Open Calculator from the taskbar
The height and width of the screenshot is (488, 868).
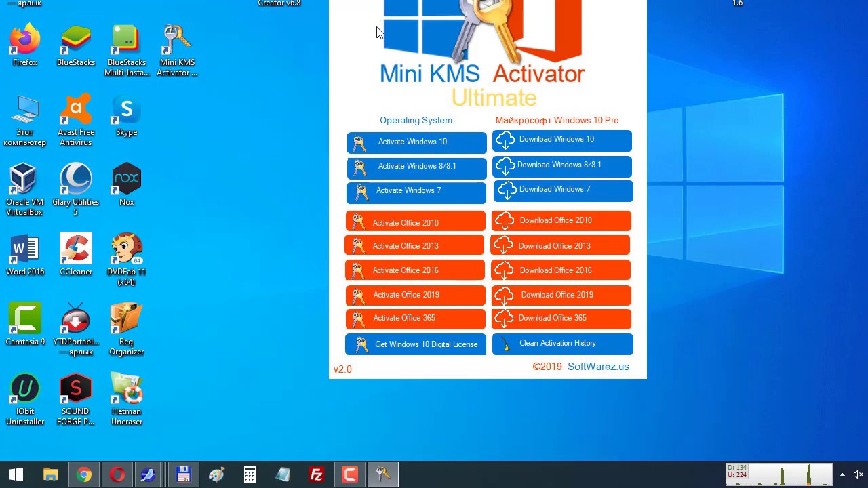250,474
